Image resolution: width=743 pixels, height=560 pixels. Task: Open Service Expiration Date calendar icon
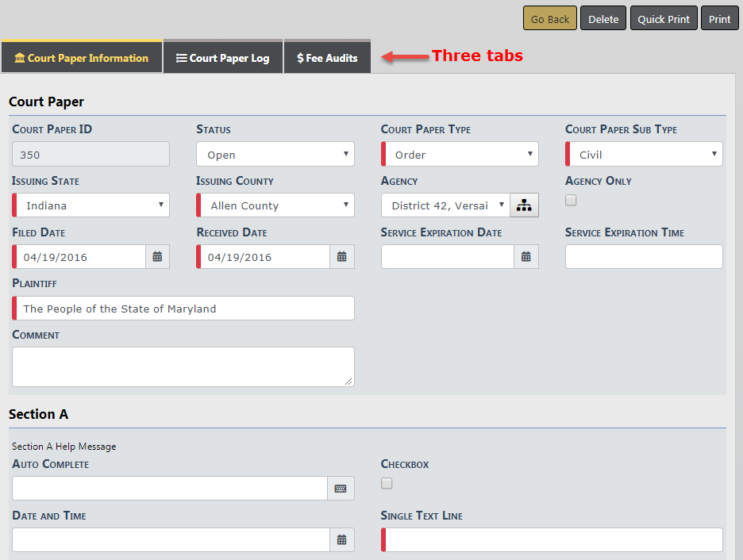point(525,257)
